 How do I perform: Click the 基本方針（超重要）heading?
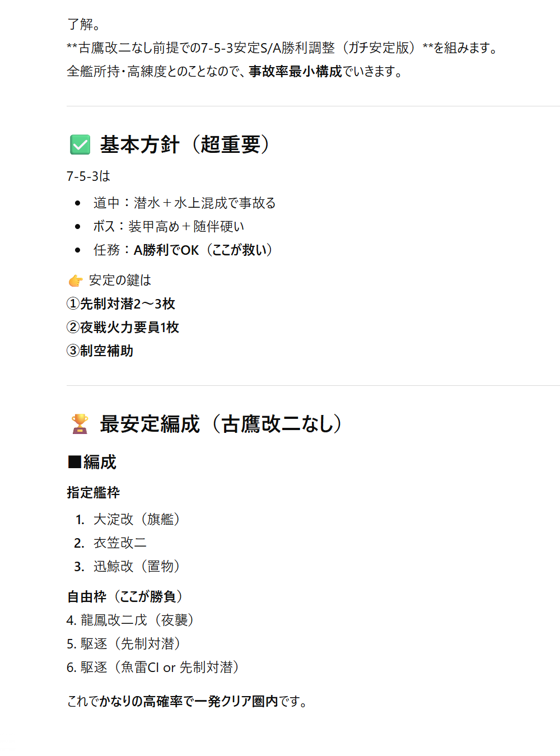185,144
